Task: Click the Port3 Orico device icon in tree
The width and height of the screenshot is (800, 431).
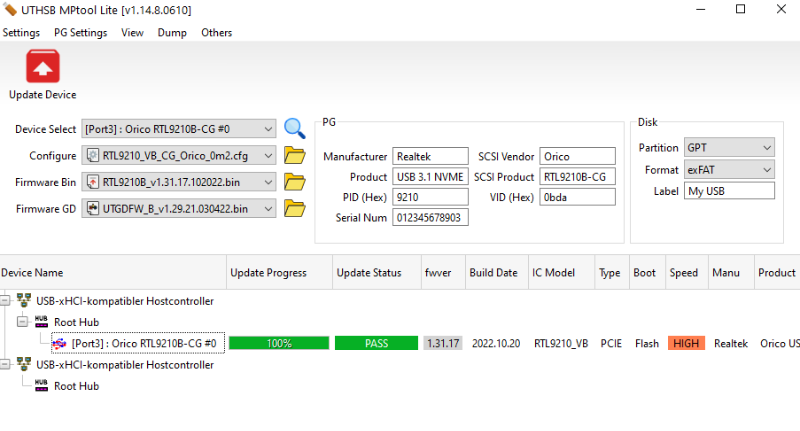Action: click(x=59, y=343)
